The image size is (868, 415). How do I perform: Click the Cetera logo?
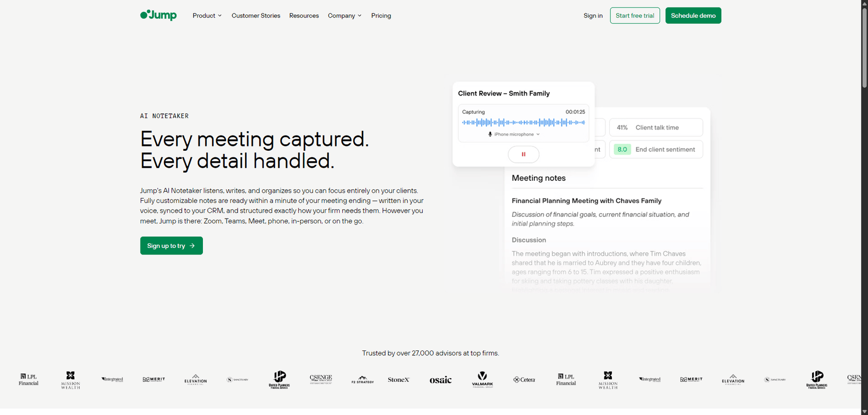pyautogui.click(x=524, y=380)
